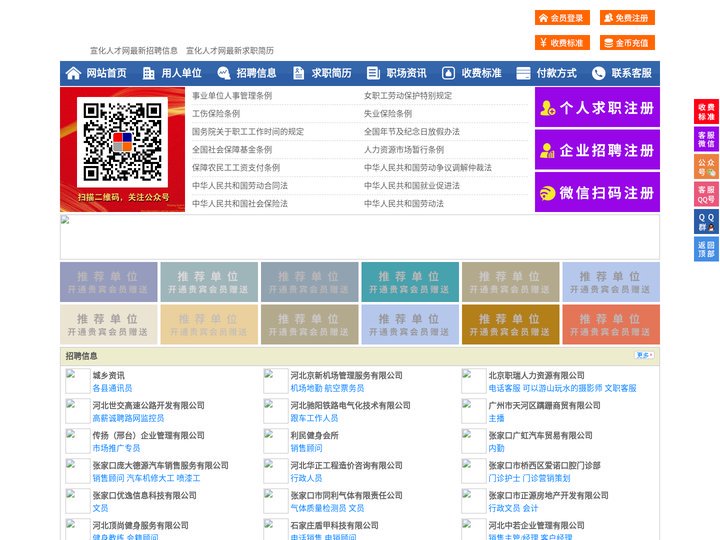Open the 各县通讯员 job link
Screen dimensions: 720x540
pyautogui.click(x=112, y=388)
